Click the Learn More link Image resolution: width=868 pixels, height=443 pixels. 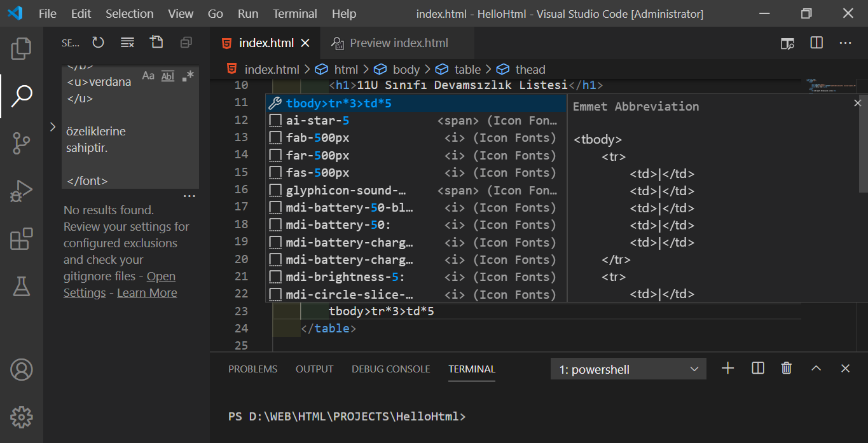147,293
